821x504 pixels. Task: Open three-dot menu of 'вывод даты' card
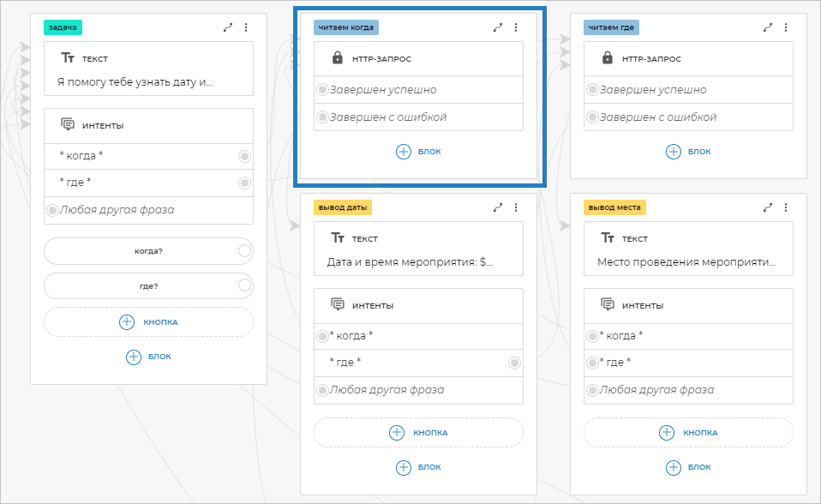coord(516,207)
